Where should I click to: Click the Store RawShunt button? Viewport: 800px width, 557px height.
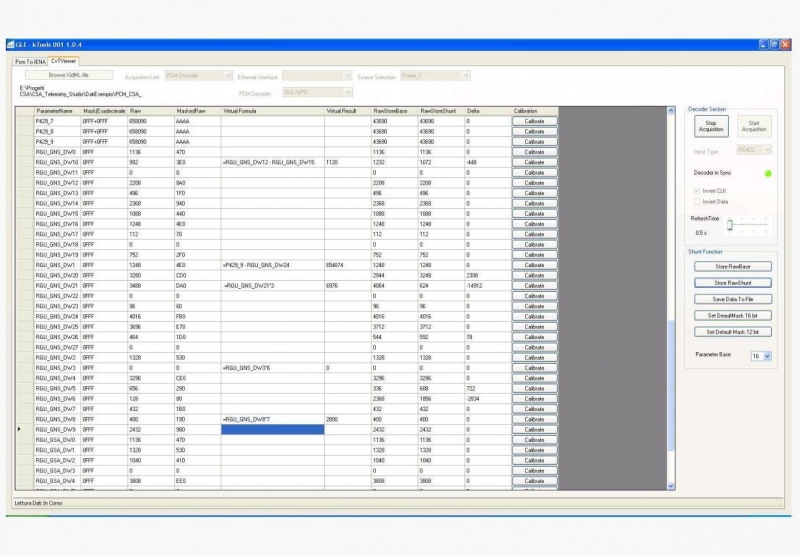tap(734, 282)
